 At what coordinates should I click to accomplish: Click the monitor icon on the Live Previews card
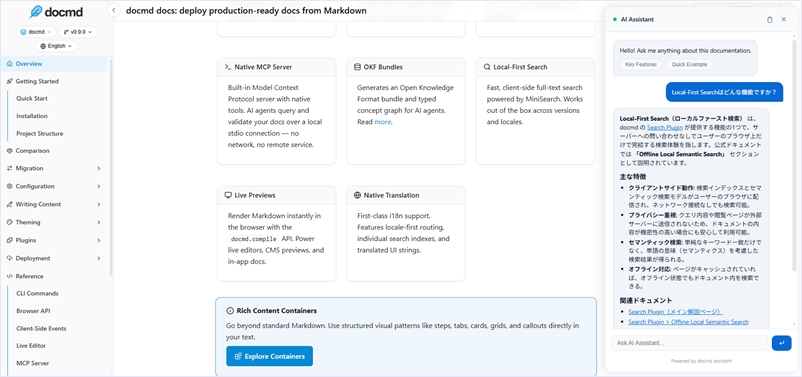[x=228, y=195]
